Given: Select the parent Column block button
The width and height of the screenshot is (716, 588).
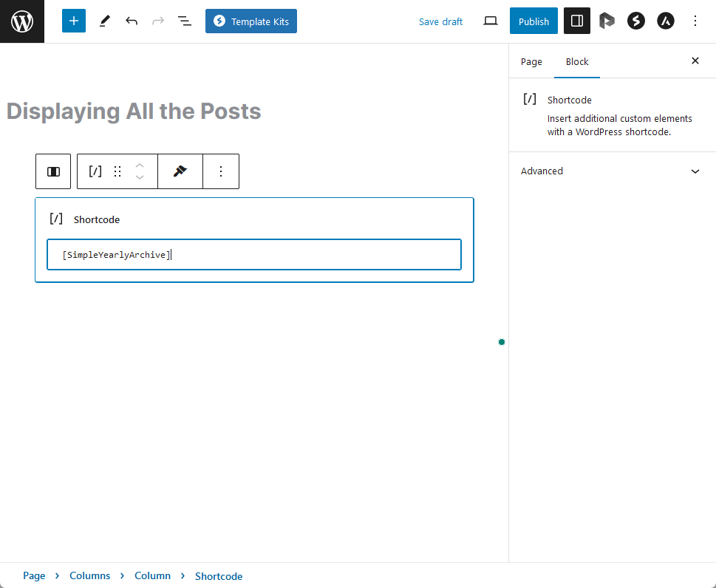Looking at the screenshot, I should [53, 171].
